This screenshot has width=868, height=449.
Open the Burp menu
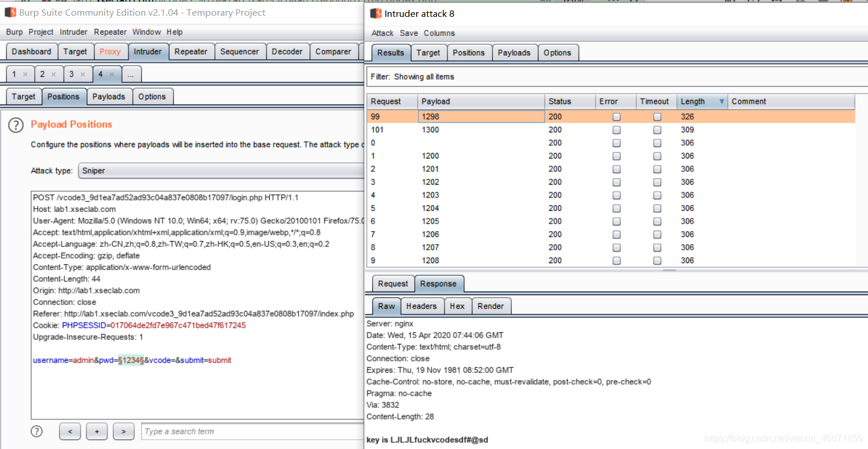coord(15,32)
